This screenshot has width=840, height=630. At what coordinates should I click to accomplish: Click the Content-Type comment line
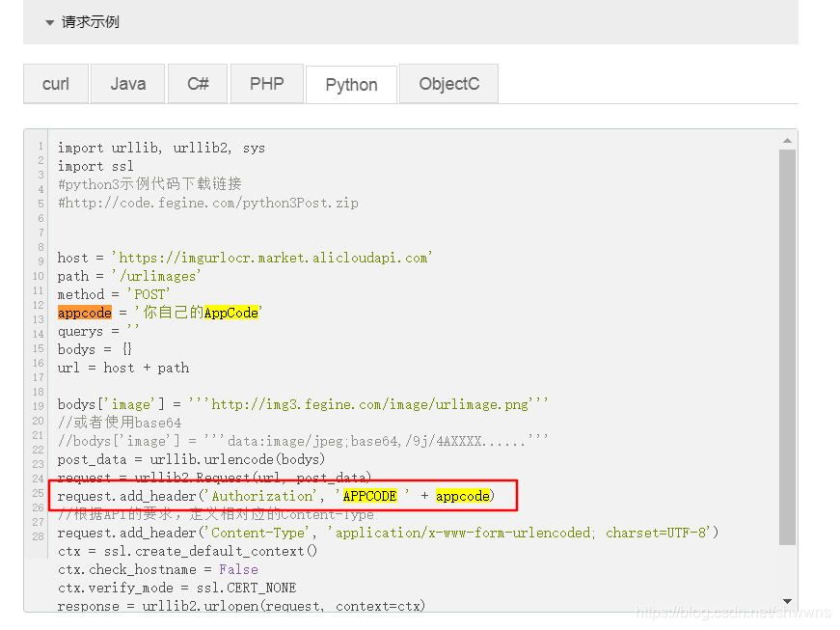pos(215,514)
